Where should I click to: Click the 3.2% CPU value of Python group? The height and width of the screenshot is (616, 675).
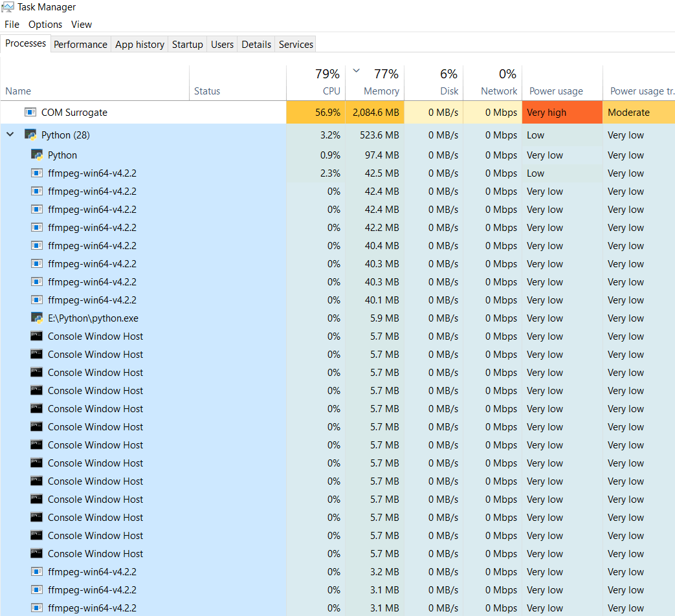pyautogui.click(x=330, y=135)
